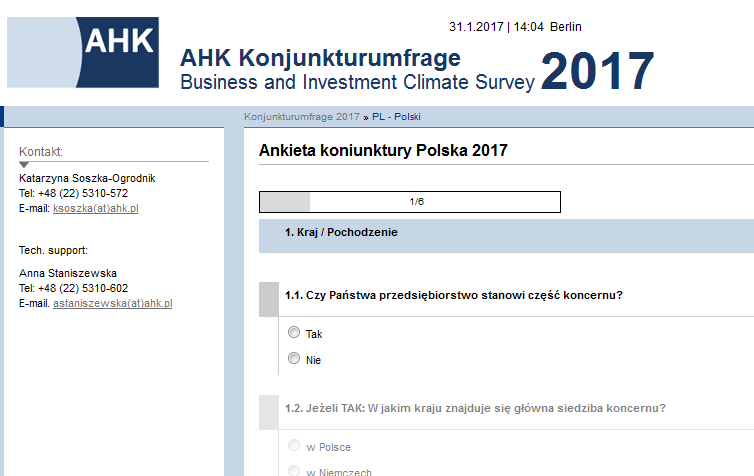Click the AHK Konjunkturumfrage title text
Image resolution: width=754 pixels, height=476 pixels.
tap(320, 58)
